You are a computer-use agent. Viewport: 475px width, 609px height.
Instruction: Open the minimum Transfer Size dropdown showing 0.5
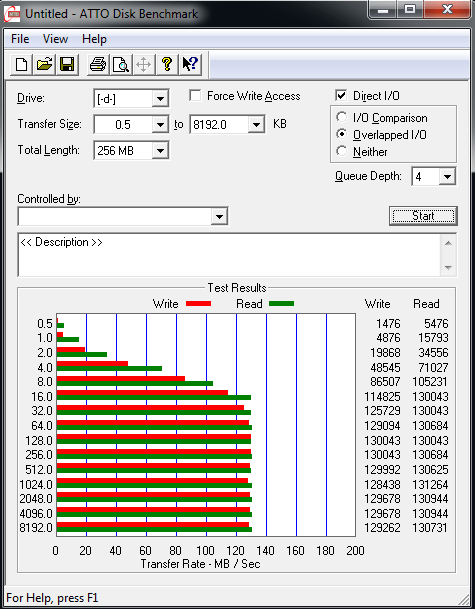pos(160,125)
